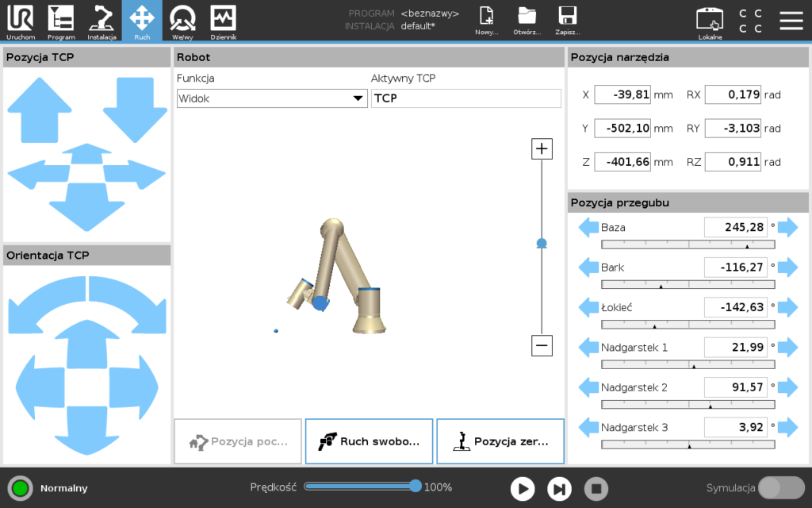Click the Lokalne control mode icon
The width and height of the screenshot is (812, 508).
(x=710, y=21)
